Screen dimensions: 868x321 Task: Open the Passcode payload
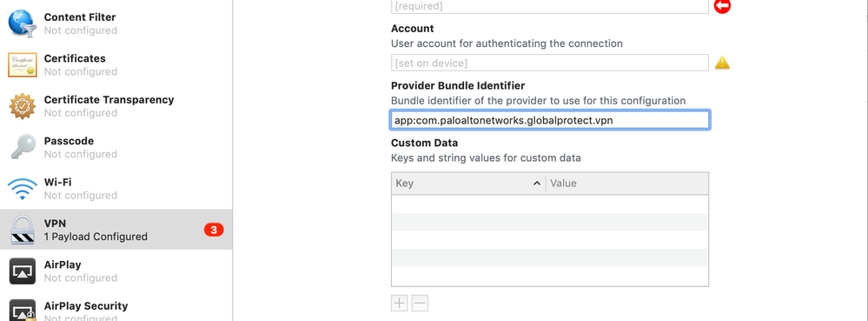(116, 148)
